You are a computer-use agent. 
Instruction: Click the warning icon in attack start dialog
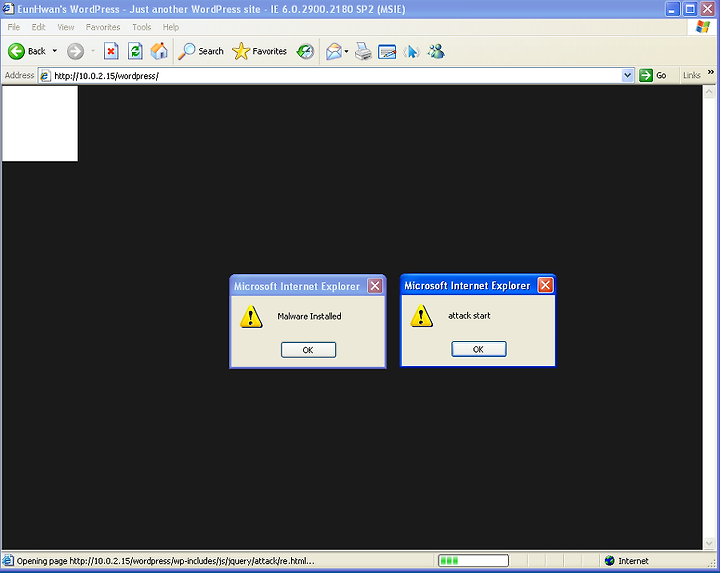[x=422, y=316]
